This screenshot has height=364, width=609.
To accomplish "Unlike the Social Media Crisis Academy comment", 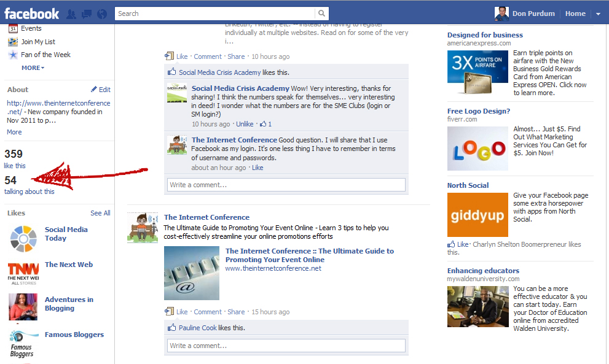I will 245,124.
